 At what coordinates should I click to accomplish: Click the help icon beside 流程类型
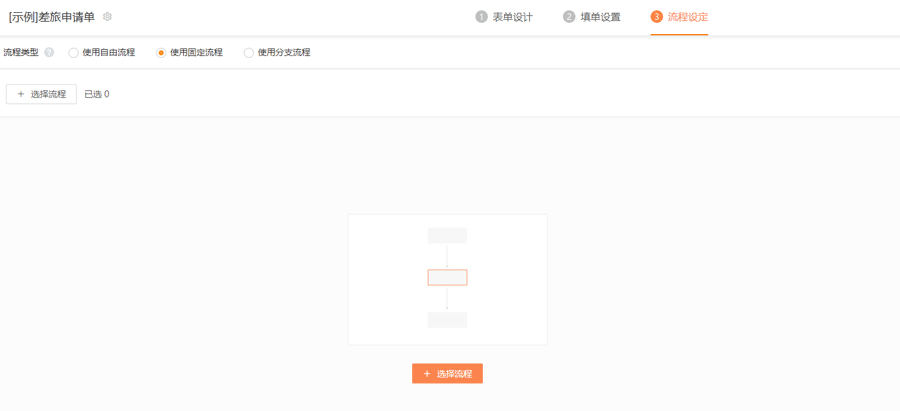[49, 52]
